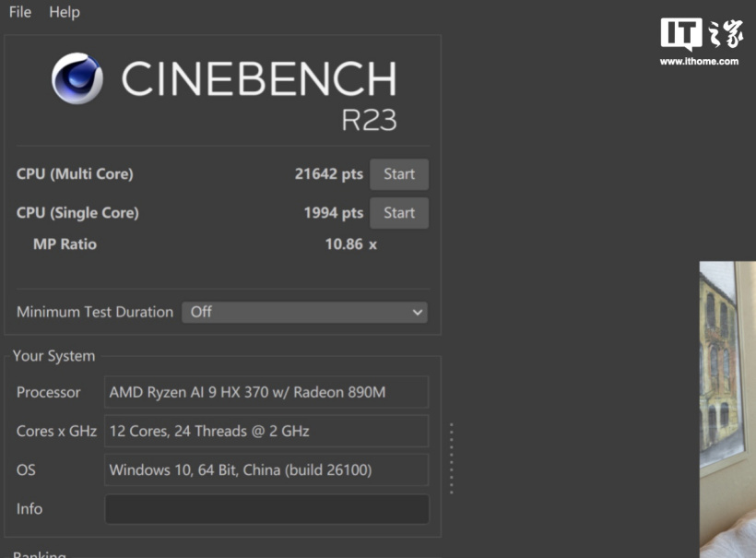Open the Help menu

pos(65,12)
